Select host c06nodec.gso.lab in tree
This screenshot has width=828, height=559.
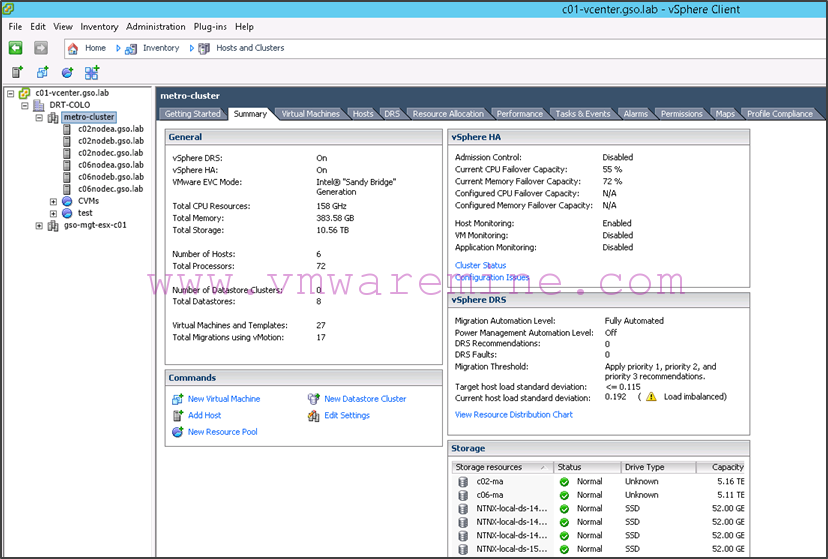pos(111,189)
